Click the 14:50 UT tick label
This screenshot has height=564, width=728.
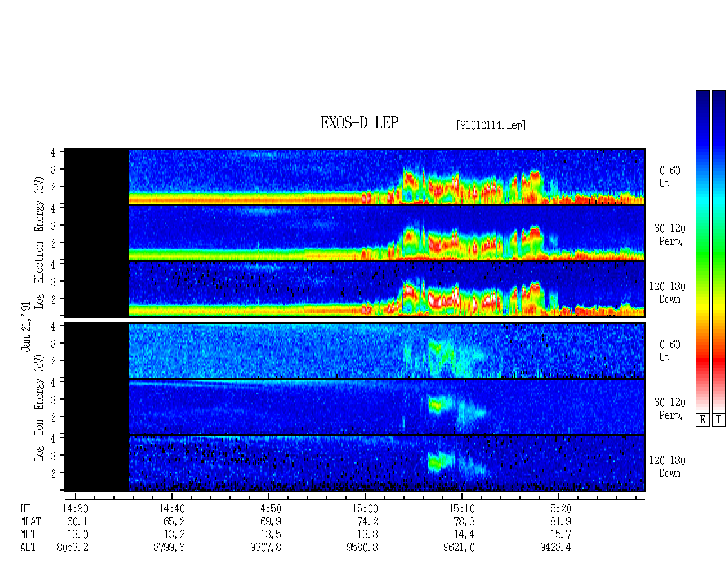(269, 509)
